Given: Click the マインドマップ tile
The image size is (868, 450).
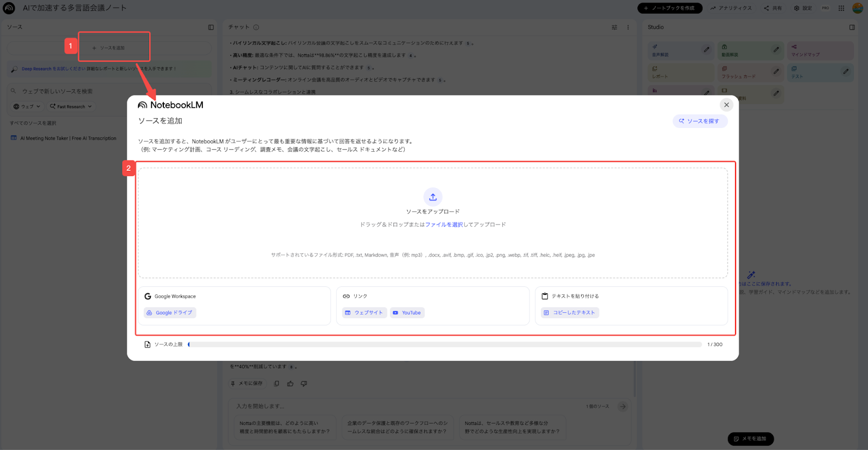Looking at the screenshot, I should 820,50.
